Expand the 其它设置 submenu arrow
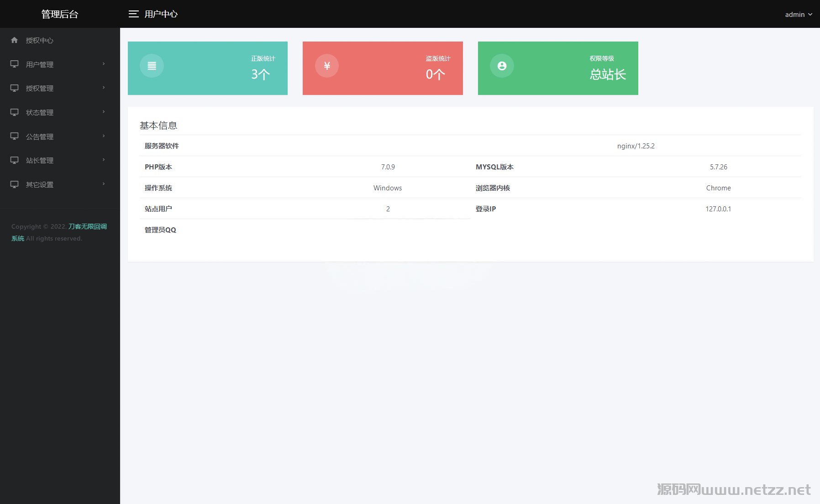820x504 pixels. [x=104, y=184]
